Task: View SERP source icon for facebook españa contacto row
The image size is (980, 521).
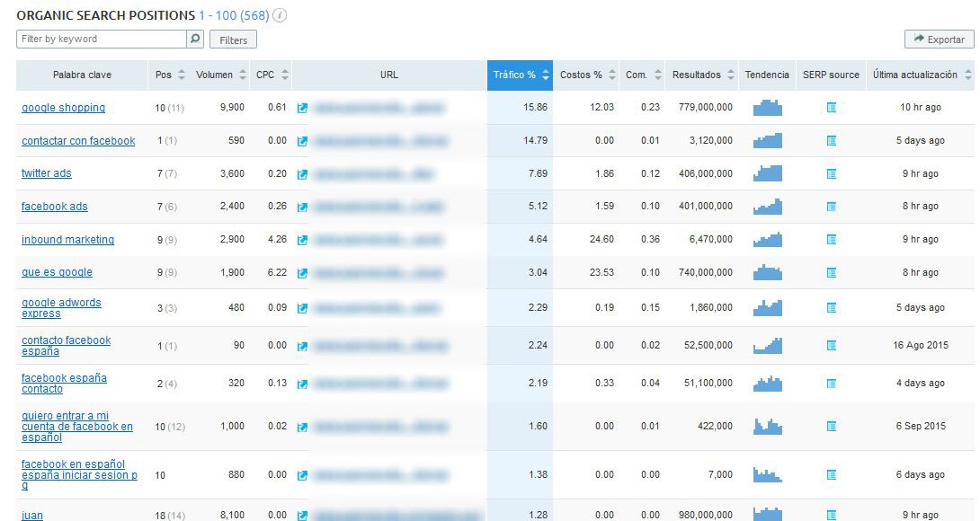Action: 832,383
